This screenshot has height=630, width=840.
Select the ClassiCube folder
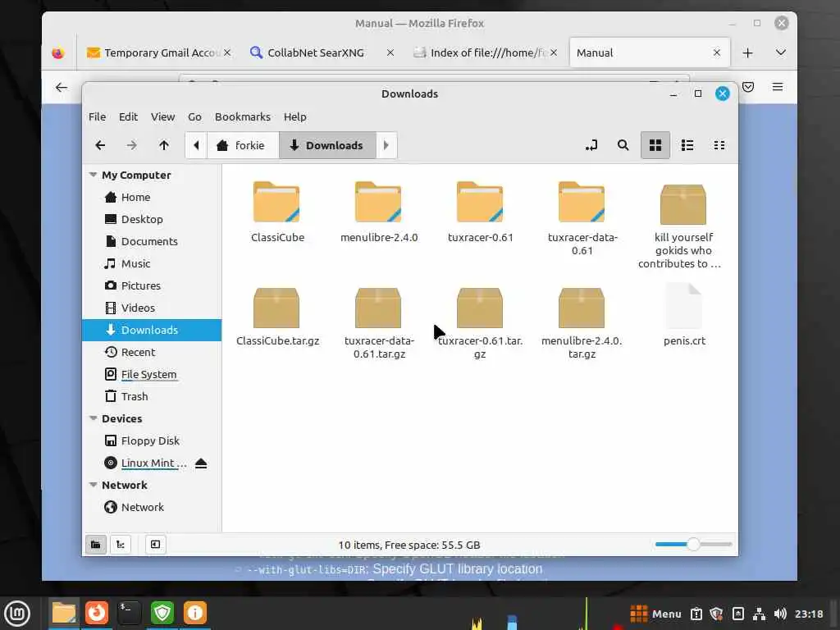click(x=277, y=212)
